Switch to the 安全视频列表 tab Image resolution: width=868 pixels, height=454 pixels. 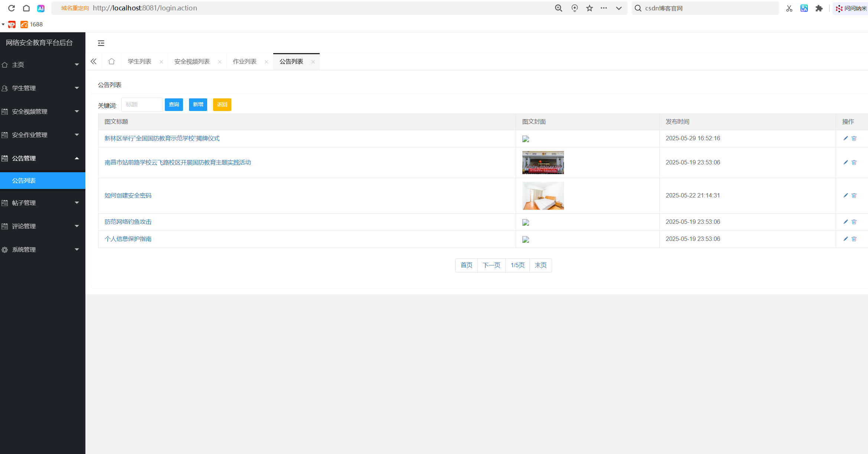click(192, 62)
